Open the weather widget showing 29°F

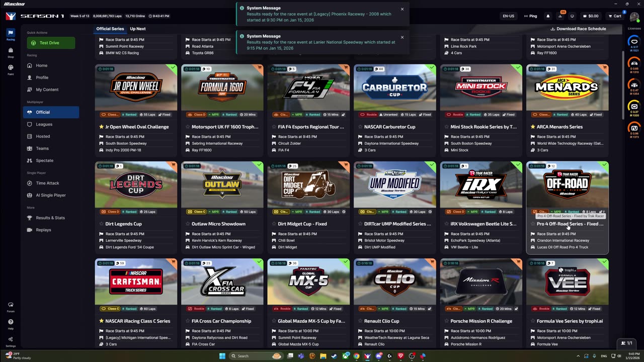point(18,356)
